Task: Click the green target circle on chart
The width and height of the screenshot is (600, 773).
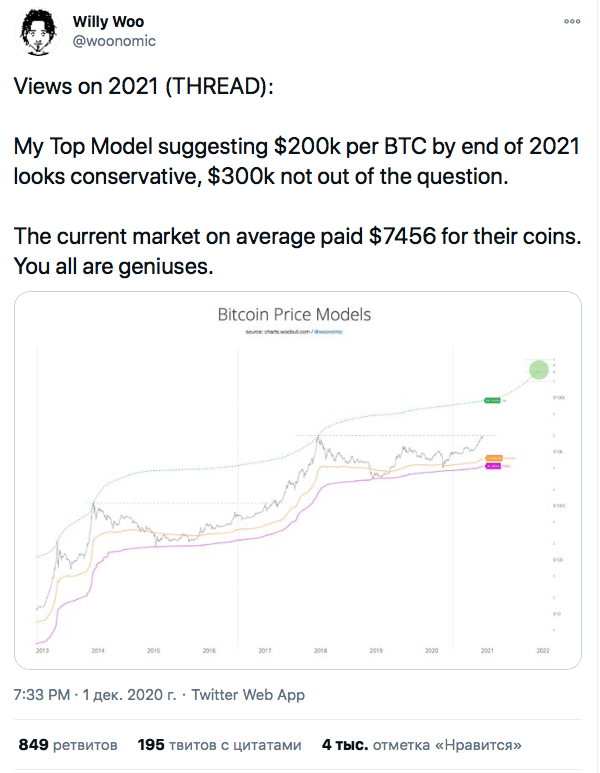Action: [539, 370]
